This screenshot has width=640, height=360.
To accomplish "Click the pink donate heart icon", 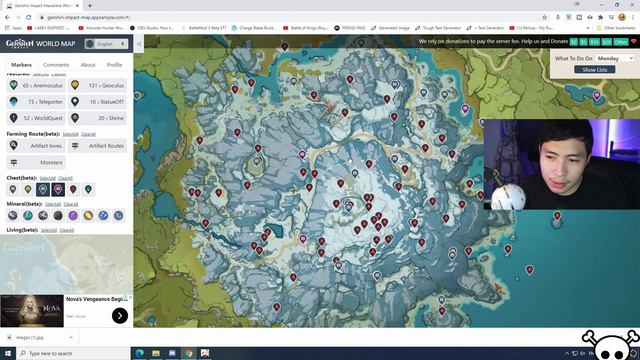I will click(x=633, y=42).
